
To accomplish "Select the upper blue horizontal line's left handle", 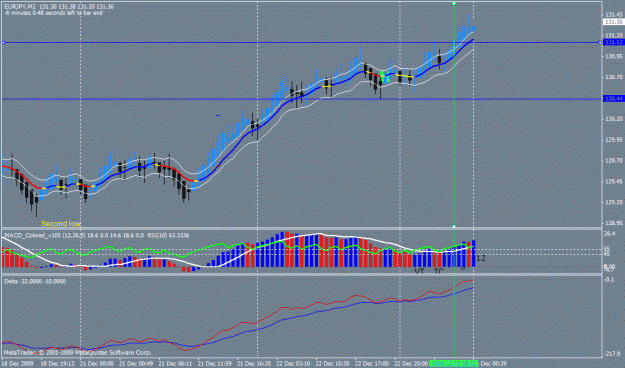I will (4, 42).
